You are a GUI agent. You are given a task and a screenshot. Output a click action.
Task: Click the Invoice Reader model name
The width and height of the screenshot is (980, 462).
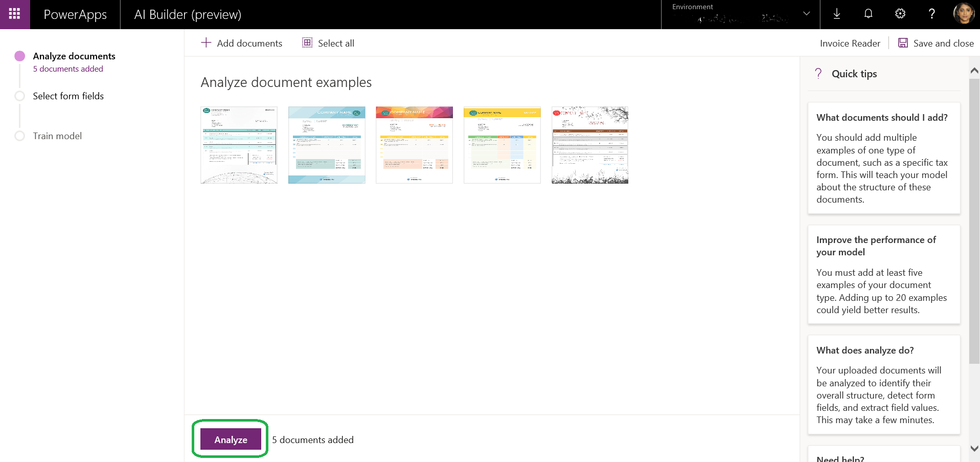click(850, 43)
